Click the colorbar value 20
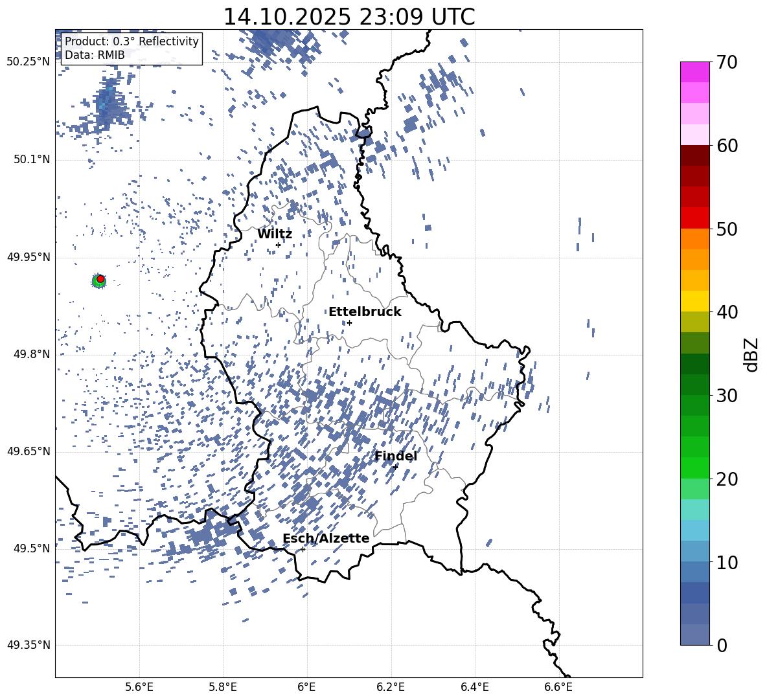 [727, 479]
